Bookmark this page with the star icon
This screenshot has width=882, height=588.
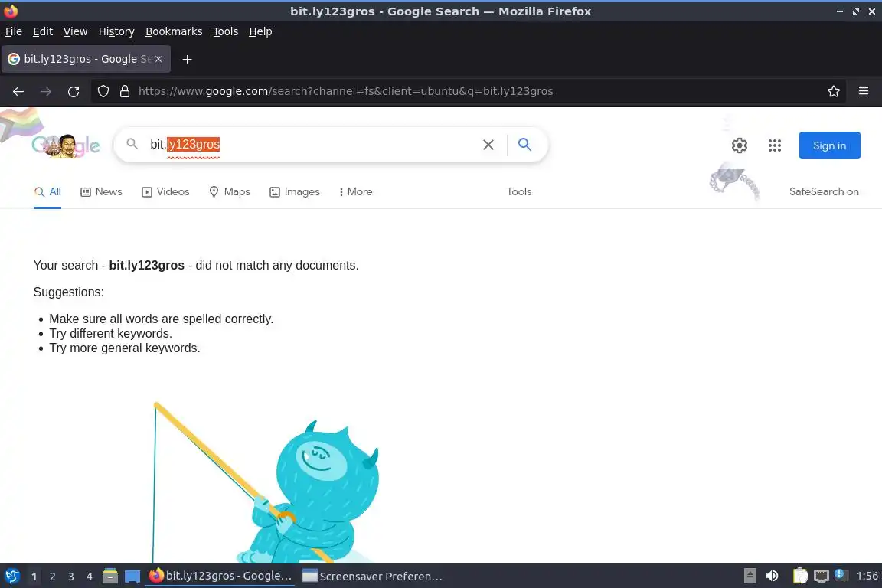(834, 91)
